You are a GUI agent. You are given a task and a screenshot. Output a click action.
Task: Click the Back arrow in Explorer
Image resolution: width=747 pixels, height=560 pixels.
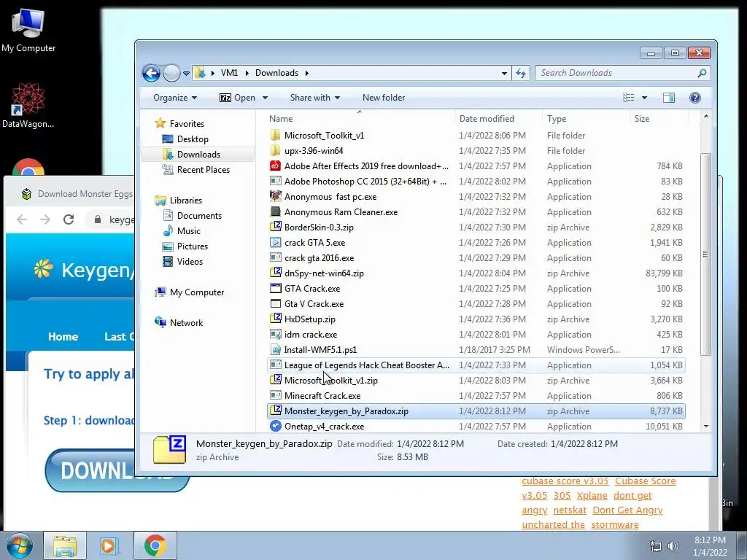click(151, 74)
